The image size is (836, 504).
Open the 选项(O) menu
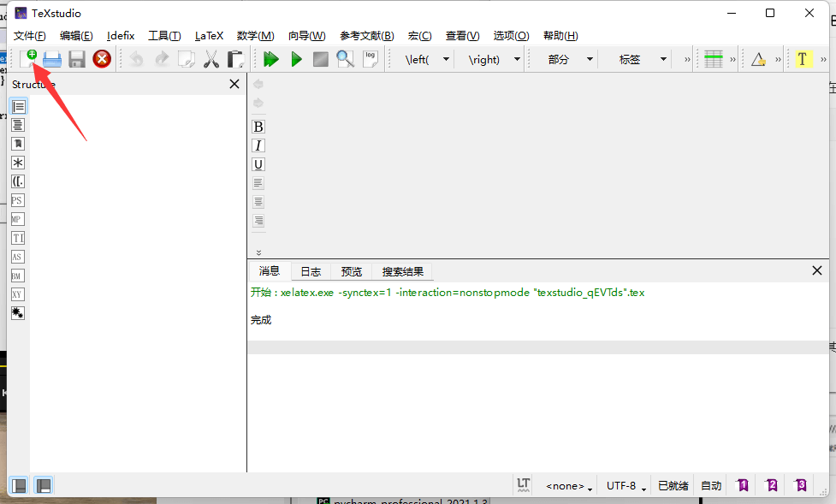point(512,36)
